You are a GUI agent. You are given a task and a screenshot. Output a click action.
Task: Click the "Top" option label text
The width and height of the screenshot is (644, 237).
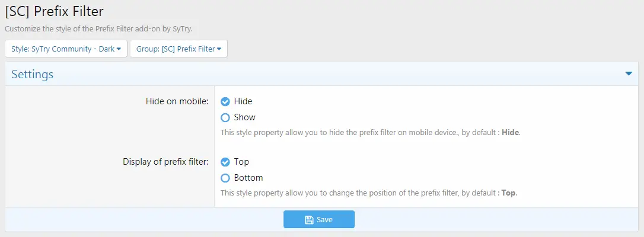tap(241, 162)
